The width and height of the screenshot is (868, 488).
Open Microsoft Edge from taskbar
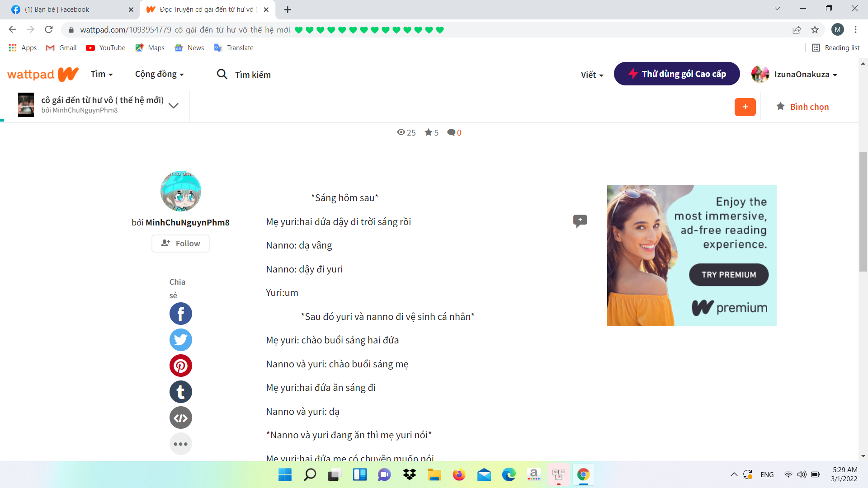coord(509,474)
